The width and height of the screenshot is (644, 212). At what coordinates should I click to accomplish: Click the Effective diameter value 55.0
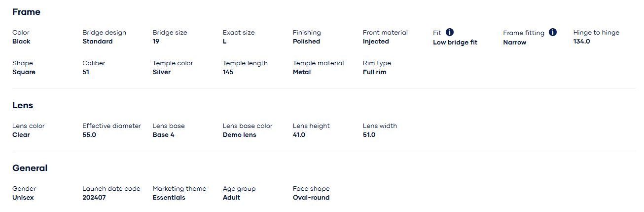pyautogui.click(x=89, y=135)
